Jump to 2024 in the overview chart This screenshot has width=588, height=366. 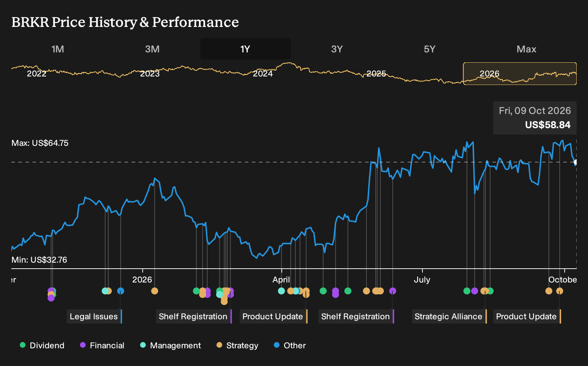tap(263, 74)
